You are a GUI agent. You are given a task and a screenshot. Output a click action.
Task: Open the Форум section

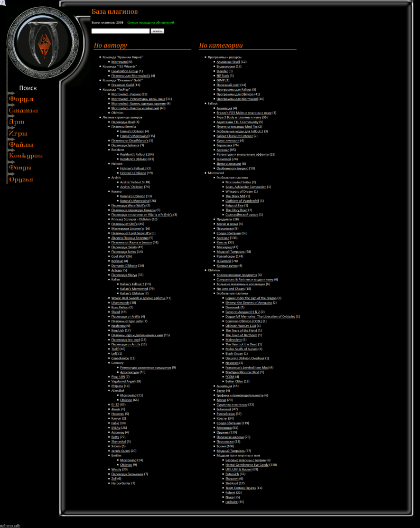coord(21,99)
